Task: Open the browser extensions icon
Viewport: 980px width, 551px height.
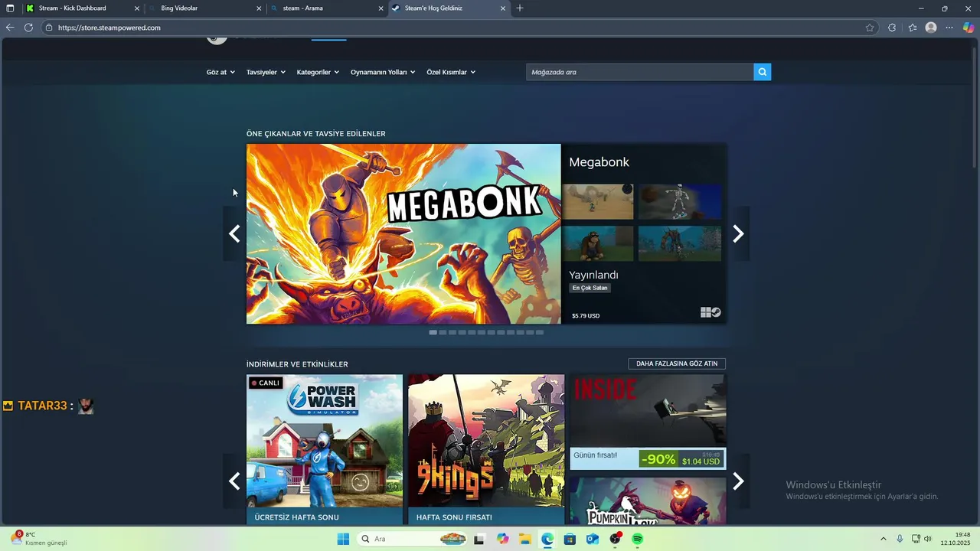Action: 892,28
